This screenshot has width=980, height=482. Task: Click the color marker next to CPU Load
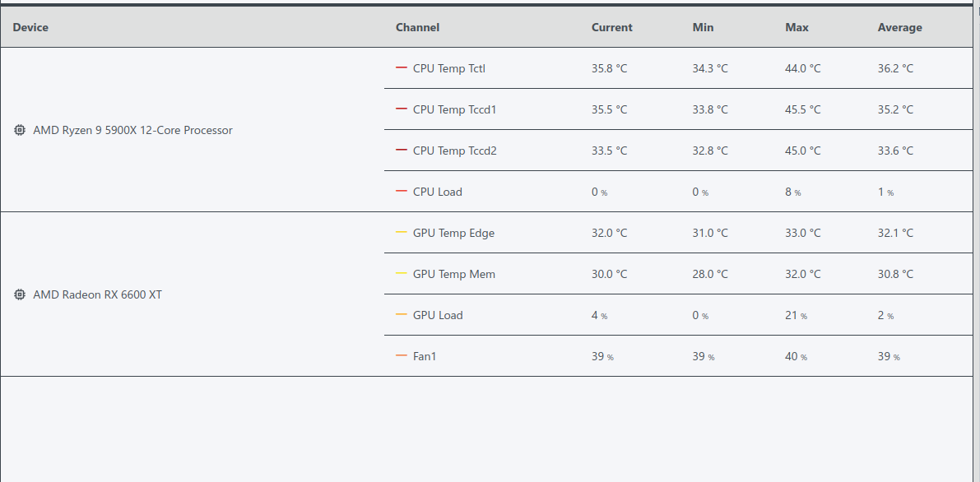402,192
